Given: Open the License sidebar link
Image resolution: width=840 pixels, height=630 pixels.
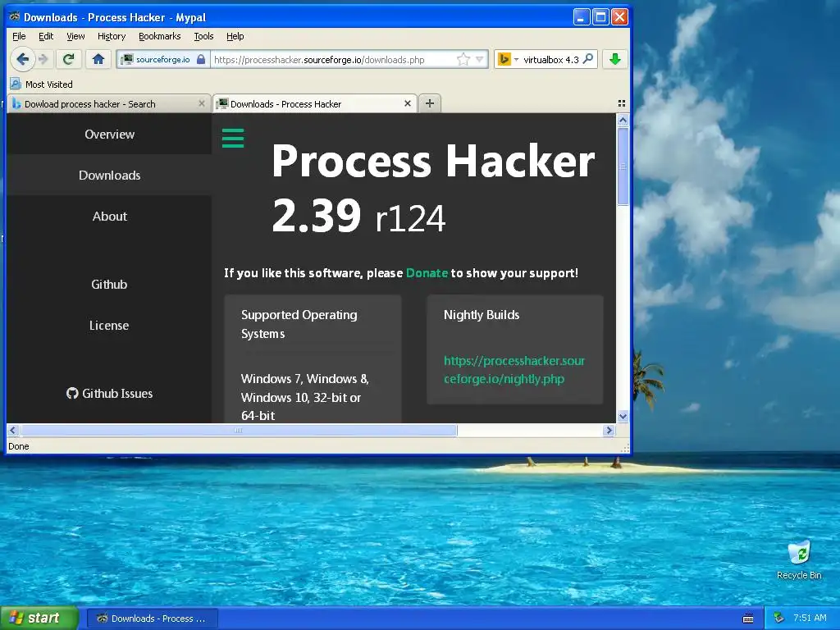Looking at the screenshot, I should point(109,326).
